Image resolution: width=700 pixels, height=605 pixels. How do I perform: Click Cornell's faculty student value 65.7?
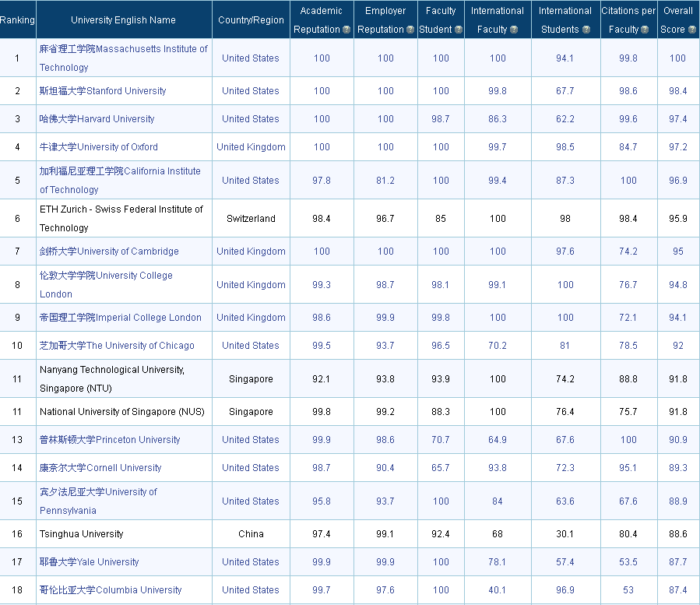point(441,468)
